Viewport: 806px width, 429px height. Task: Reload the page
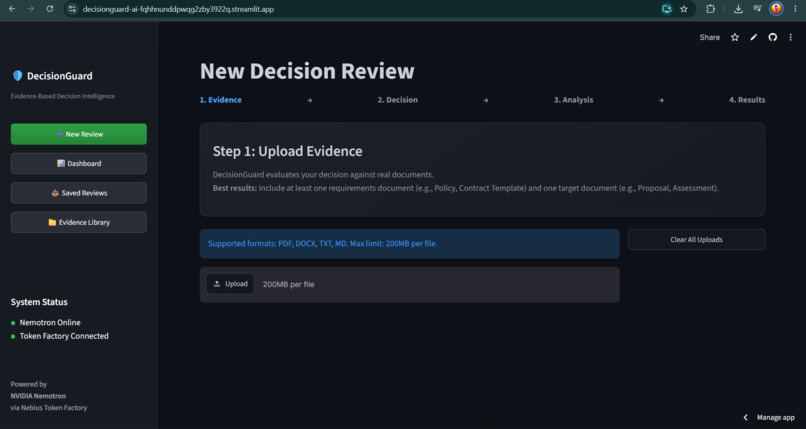point(50,9)
